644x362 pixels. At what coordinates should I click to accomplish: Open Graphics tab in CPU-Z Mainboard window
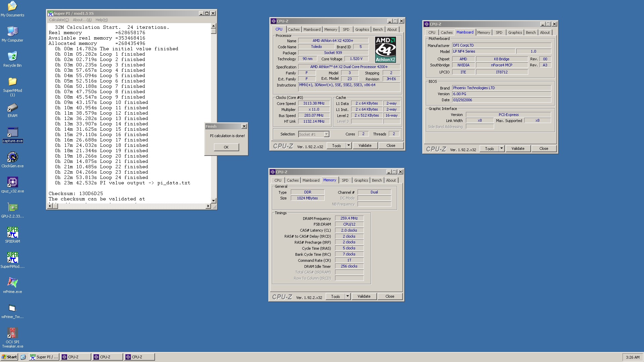515,33
